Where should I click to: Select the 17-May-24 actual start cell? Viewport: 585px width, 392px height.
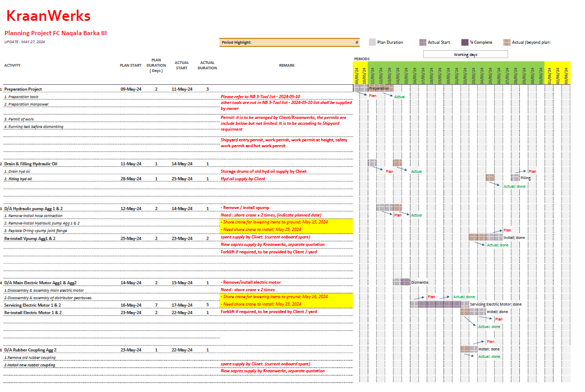pos(182,305)
